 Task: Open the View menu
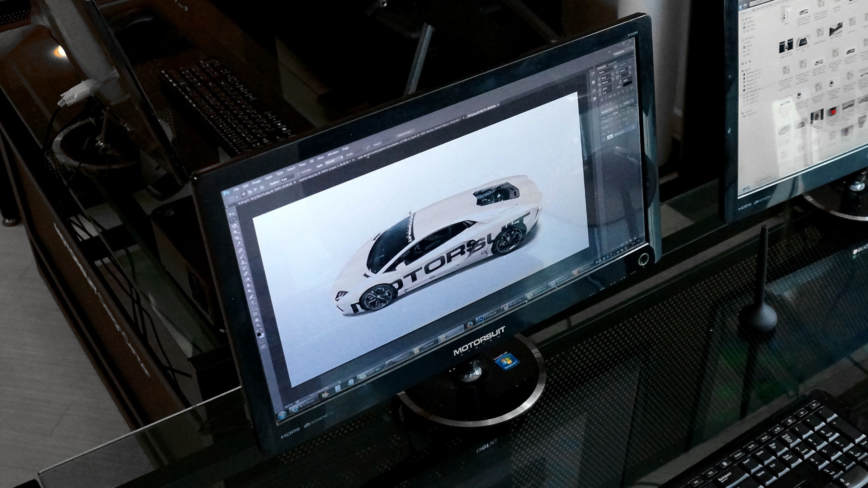(321, 158)
